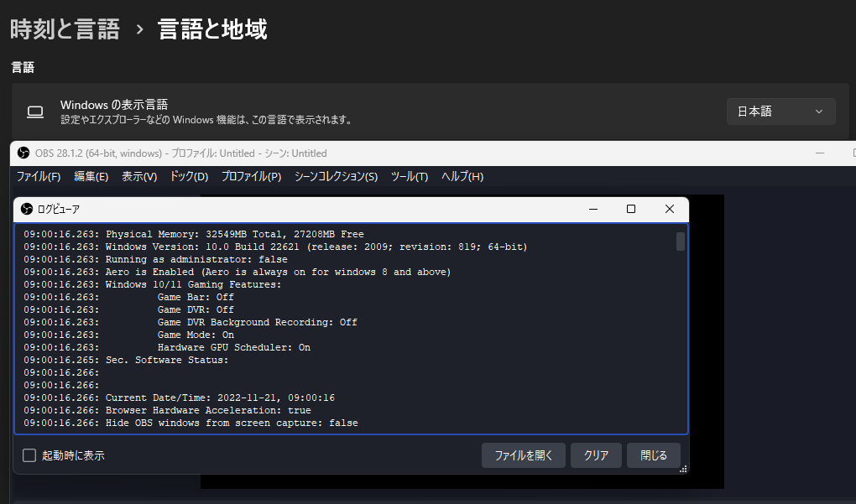Screen dimensions: 856x504
Task: Click the laptop icon beside Windows の表示言語
Action: 35,112
